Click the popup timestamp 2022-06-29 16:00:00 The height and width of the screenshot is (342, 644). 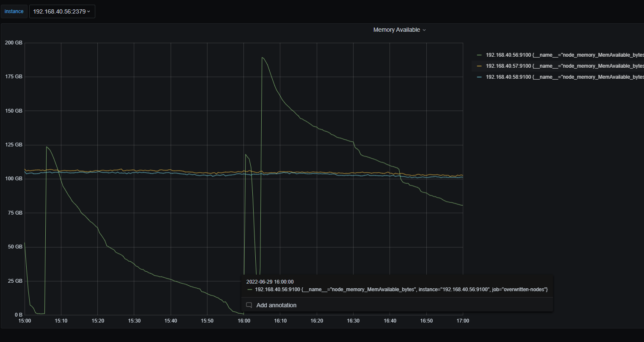[270, 281]
